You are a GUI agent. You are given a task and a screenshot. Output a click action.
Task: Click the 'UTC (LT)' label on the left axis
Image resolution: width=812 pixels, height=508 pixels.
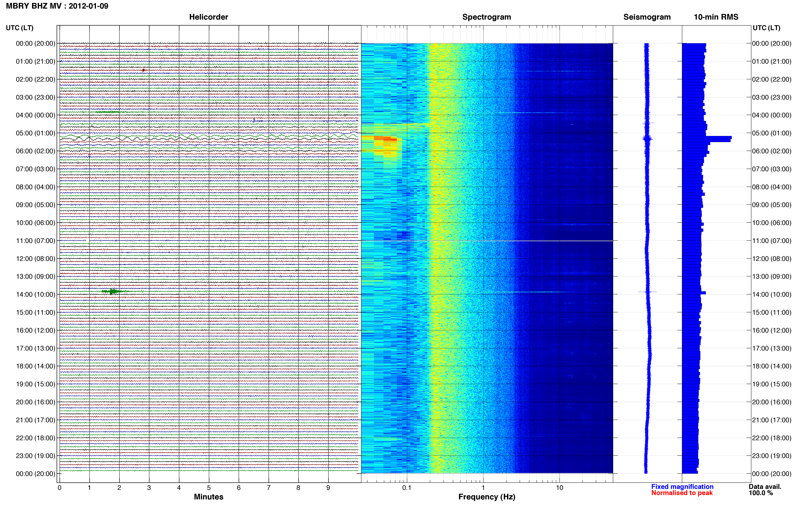point(20,28)
